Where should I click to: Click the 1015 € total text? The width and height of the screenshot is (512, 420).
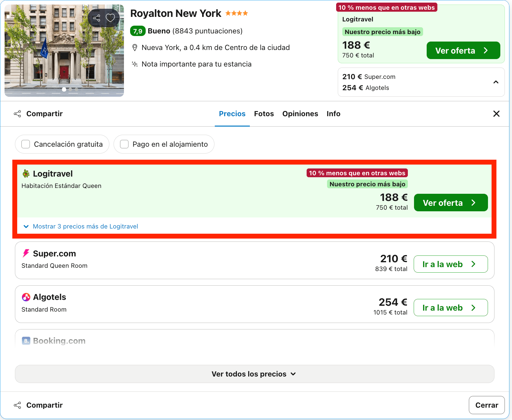[x=390, y=312]
